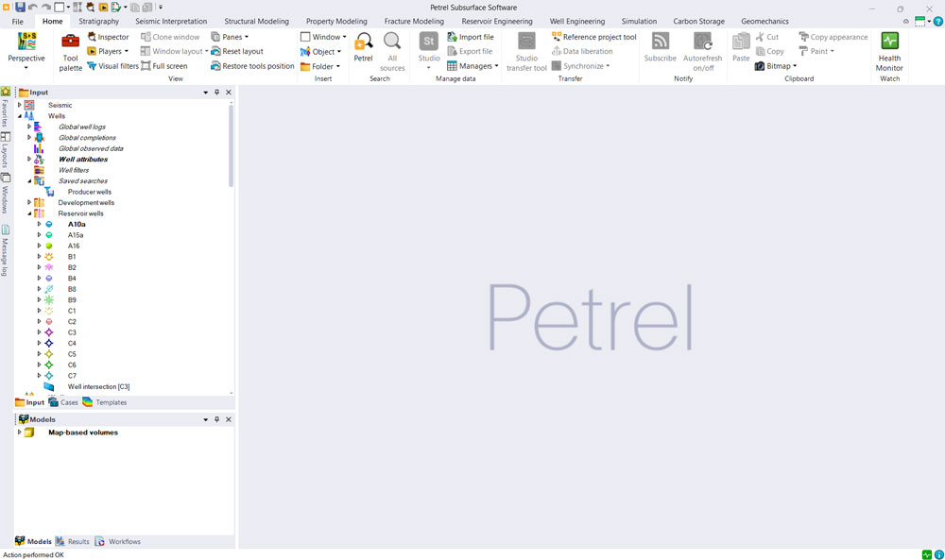945x560 pixels.
Task: Open Petrel search
Action: [364, 47]
